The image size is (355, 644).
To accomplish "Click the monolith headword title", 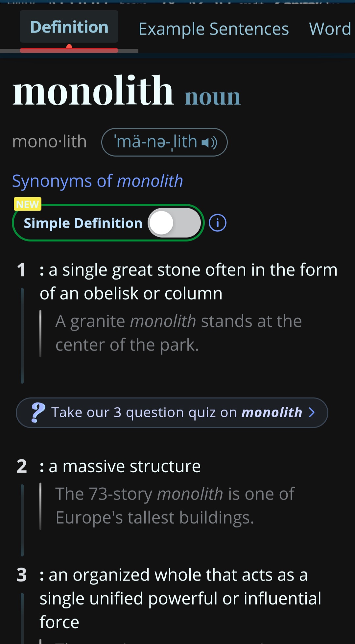I will (93, 90).
